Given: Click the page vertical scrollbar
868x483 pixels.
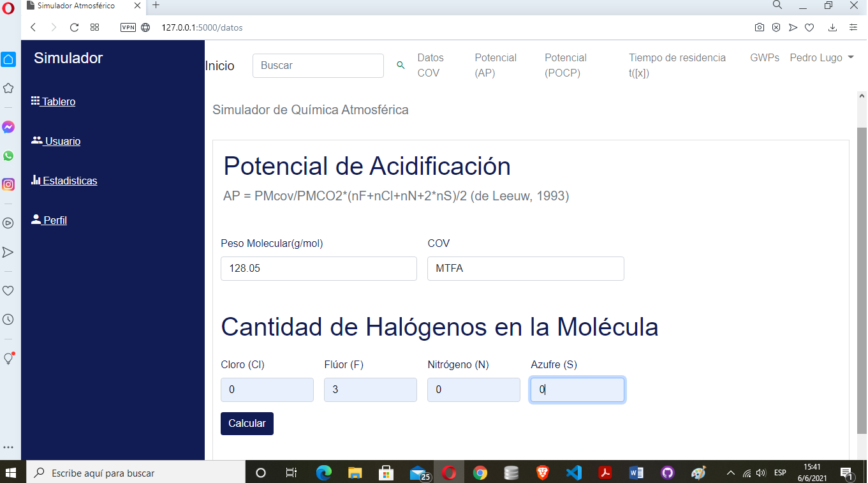Looking at the screenshot, I should [x=862, y=281].
